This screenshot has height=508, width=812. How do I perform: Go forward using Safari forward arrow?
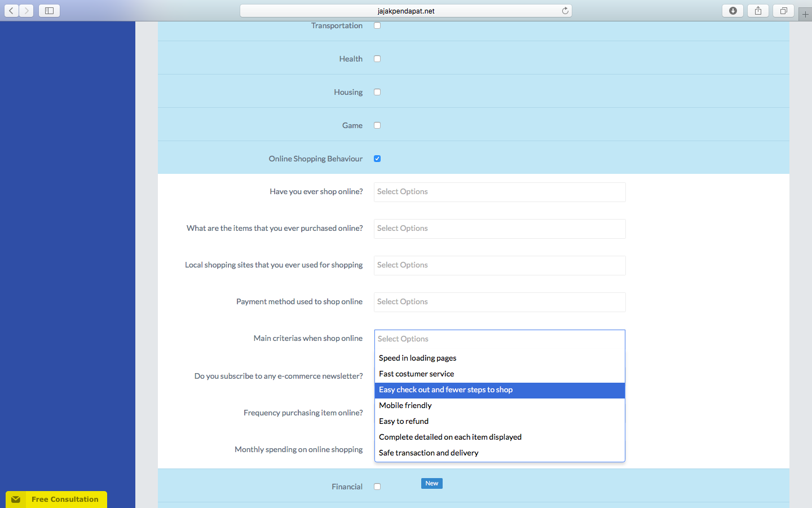click(26, 11)
